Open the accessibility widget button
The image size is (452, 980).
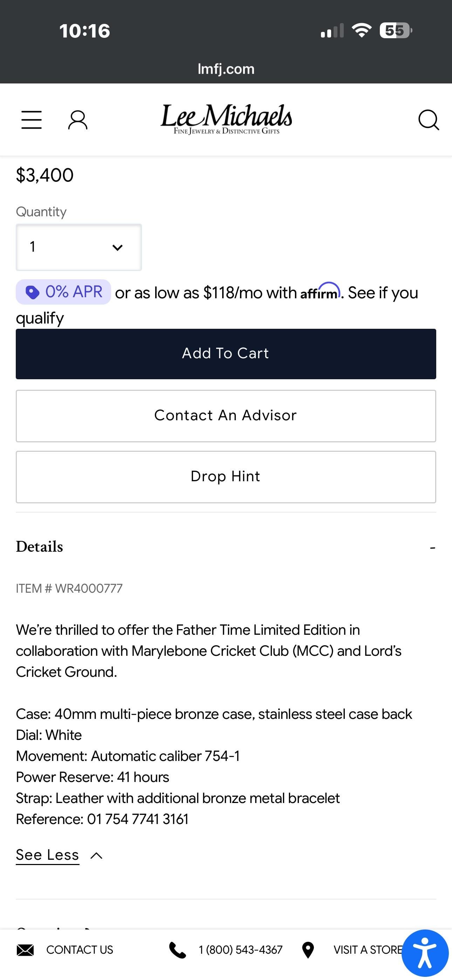(x=425, y=953)
